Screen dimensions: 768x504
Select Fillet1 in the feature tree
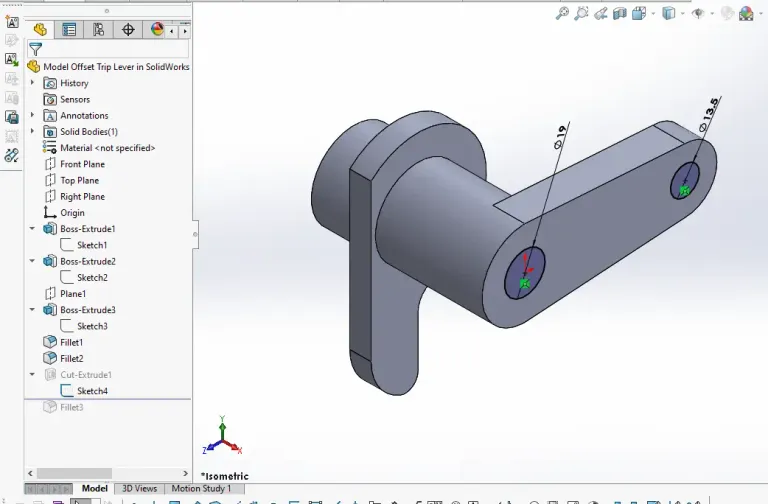(x=71, y=342)
